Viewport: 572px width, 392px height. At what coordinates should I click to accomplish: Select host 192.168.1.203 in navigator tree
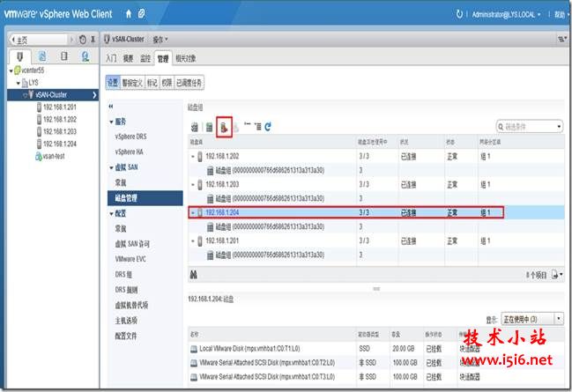pyautogui.click(x=56, y=131)
